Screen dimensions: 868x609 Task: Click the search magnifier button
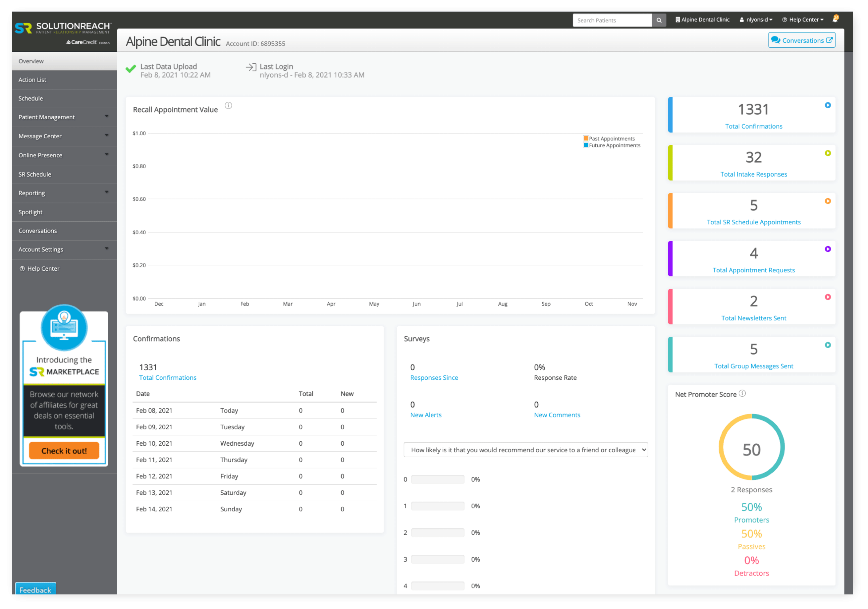659,21
